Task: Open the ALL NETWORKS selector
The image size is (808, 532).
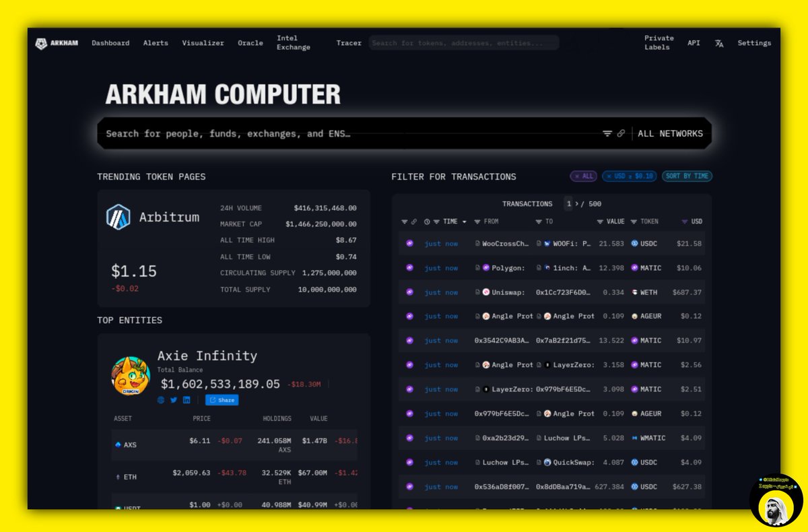Action: [670, 133]
